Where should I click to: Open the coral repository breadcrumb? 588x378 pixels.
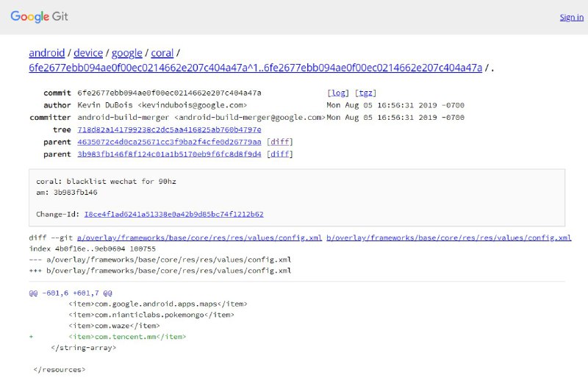click(x=162, y=53)
